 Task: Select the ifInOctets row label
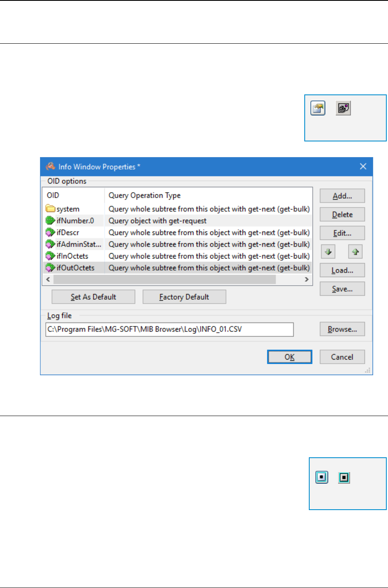coord(72,256)
